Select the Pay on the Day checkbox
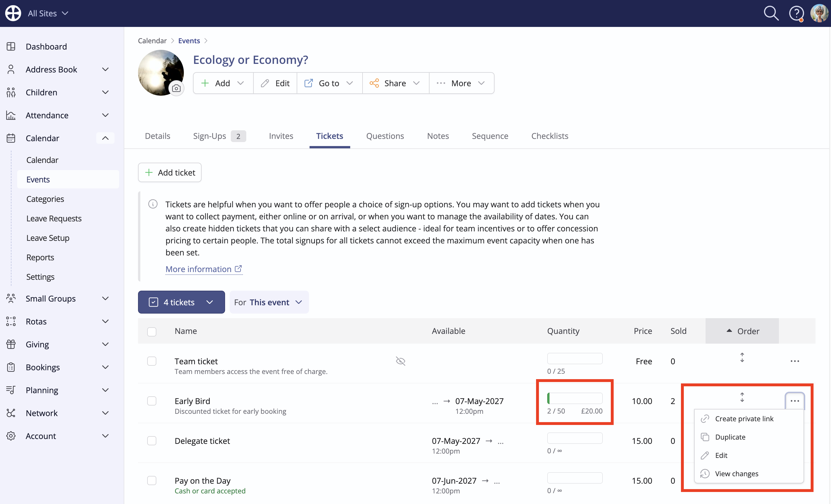Viewport: 831px width, 504px height. 152,481
